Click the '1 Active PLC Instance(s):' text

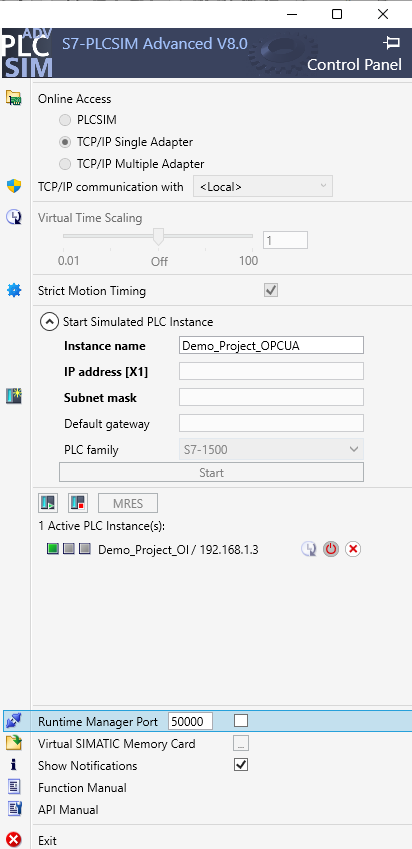click(x=102, y=526)
